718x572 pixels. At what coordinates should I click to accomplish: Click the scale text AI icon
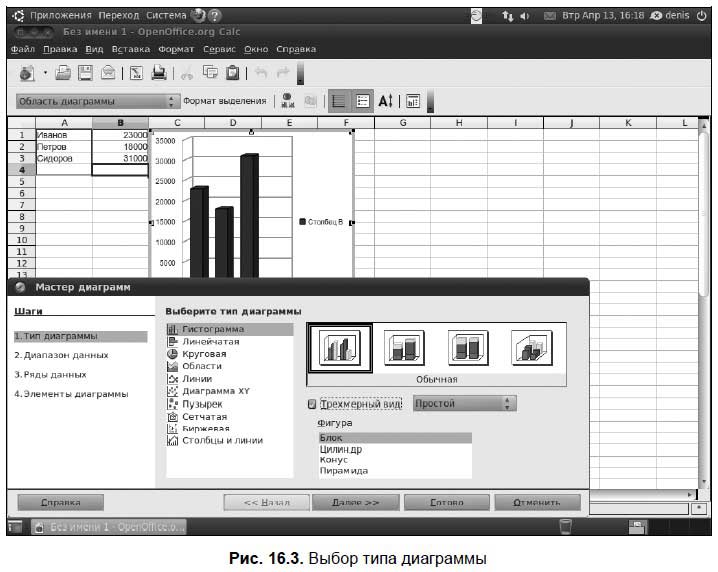click(x=386, y=101)
